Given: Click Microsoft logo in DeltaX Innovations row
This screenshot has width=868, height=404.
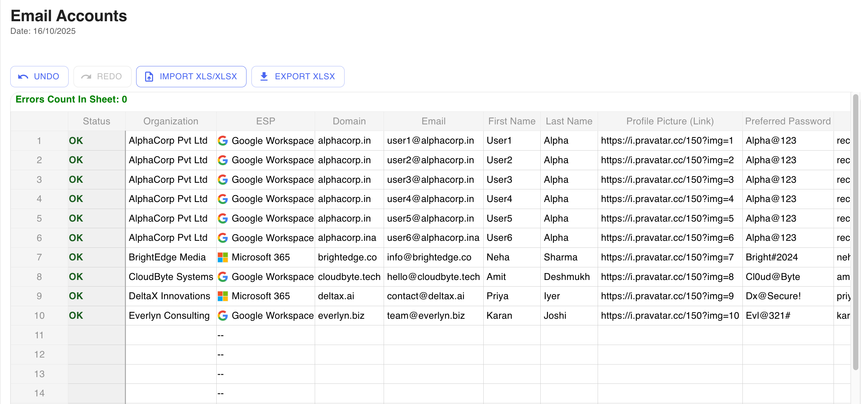Looking at the screenshot, I should [x=223, y=296].
